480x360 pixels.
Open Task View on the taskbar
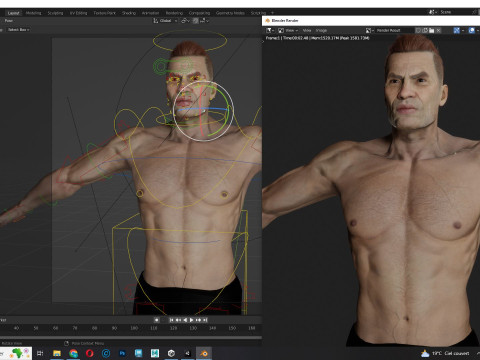(x=40, y=353)
